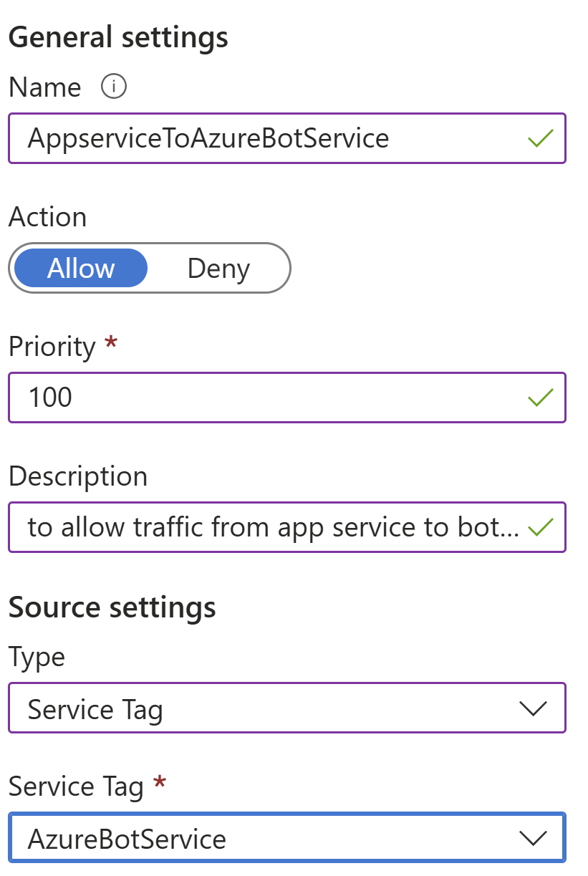Viewport: 588px width, 876px height.
Task: Click the Source settings heading
Action: (x=112, y=607)
